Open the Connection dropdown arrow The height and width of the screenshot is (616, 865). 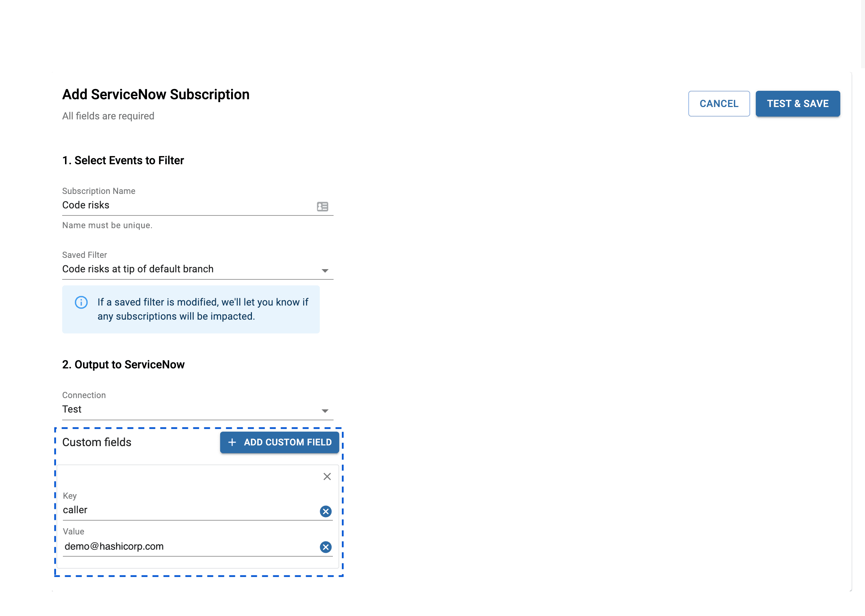[x=325, y=411]
